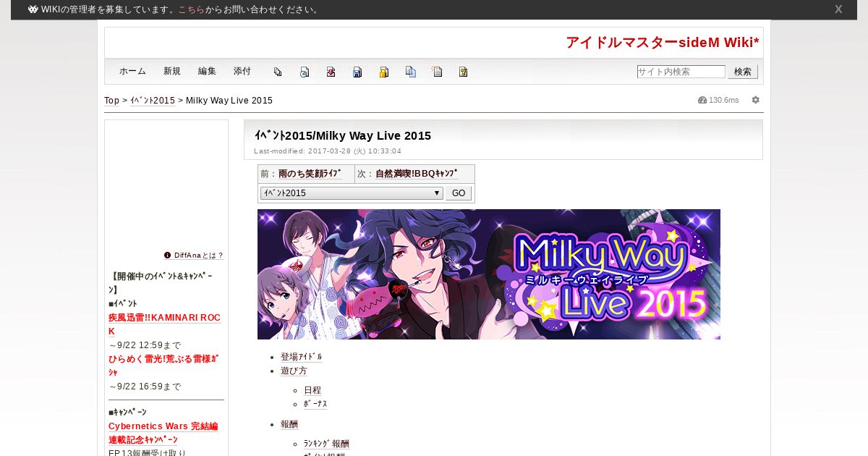Open ｲﾍﾞﾝﾄ2015 breadcrumb link

click(x=153, y=101)
